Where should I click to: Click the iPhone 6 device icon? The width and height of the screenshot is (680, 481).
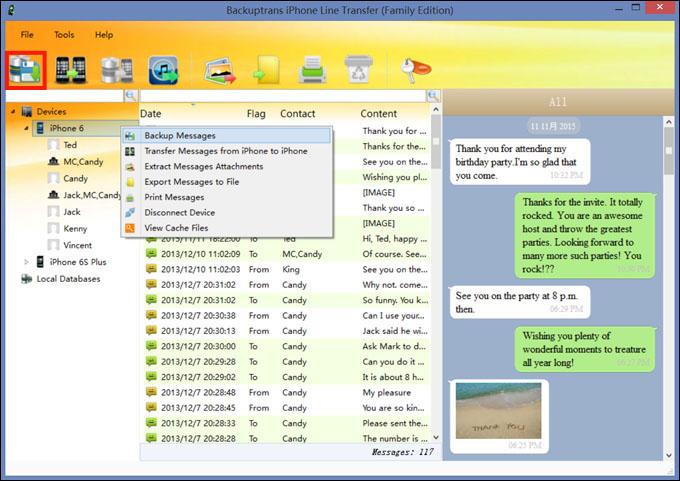coord(40,128)
